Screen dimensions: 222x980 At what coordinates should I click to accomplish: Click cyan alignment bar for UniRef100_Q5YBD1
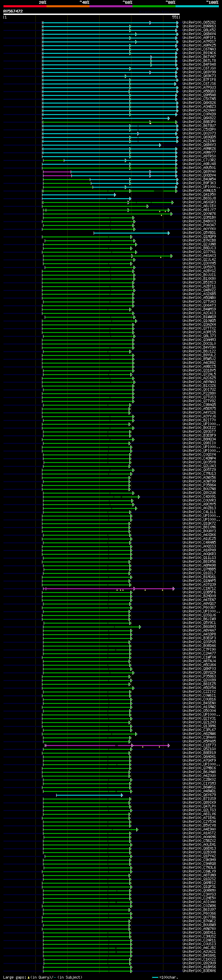point(132,233)
